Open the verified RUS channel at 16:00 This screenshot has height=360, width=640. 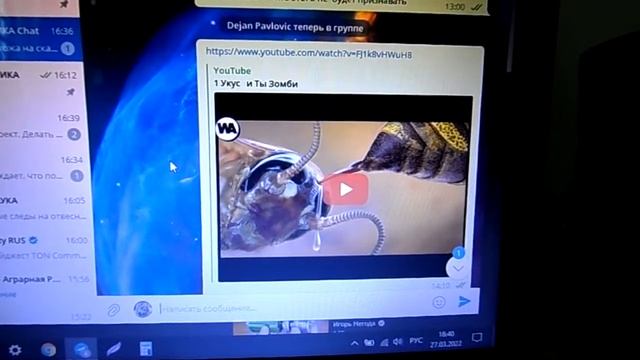[45, 248]
